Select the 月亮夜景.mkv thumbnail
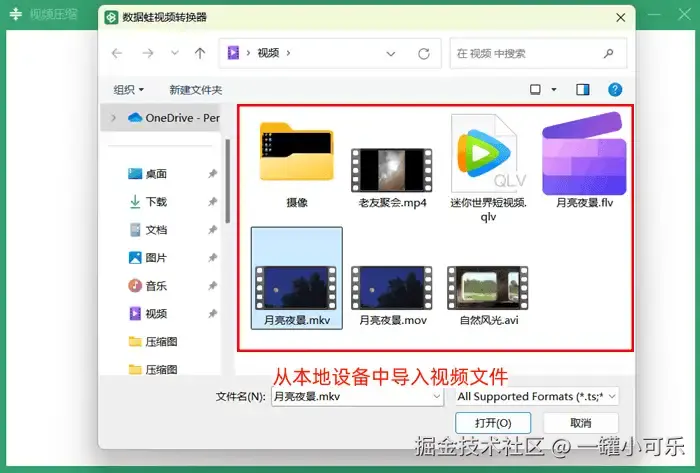This screenshot has width=700, height=473. click(x=296, y=288)
